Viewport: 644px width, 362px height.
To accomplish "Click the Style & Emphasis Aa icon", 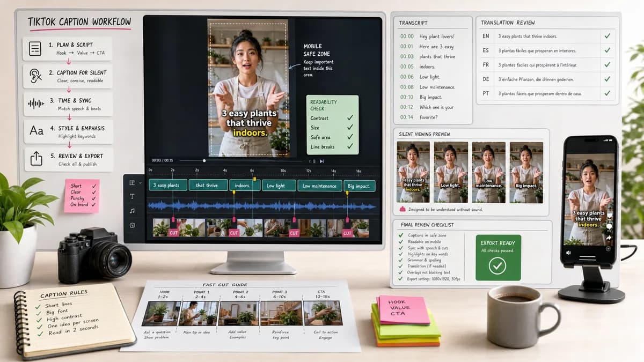I will 36,131.
